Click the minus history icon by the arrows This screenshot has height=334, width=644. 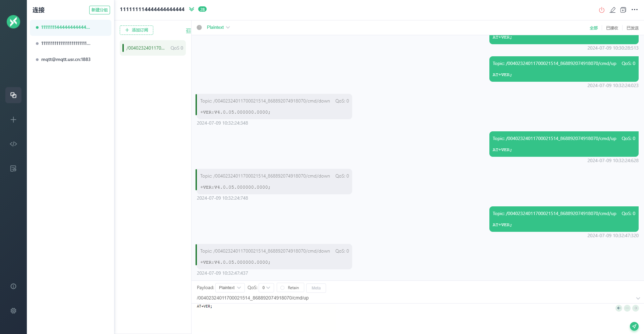pyautogui.click(x=627, y=308)
